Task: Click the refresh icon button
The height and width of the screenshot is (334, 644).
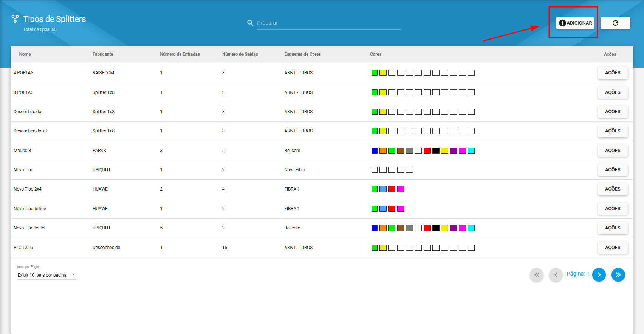Action: (615, 23)
